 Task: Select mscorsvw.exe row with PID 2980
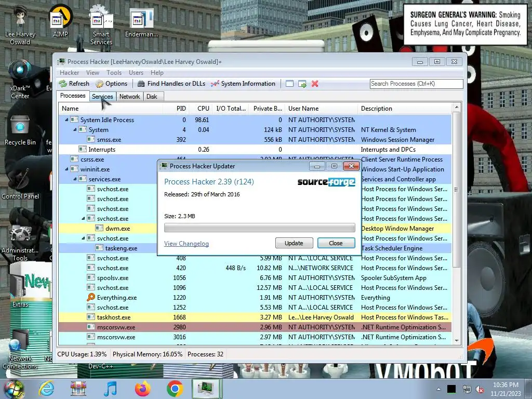[x=255, y=327]
